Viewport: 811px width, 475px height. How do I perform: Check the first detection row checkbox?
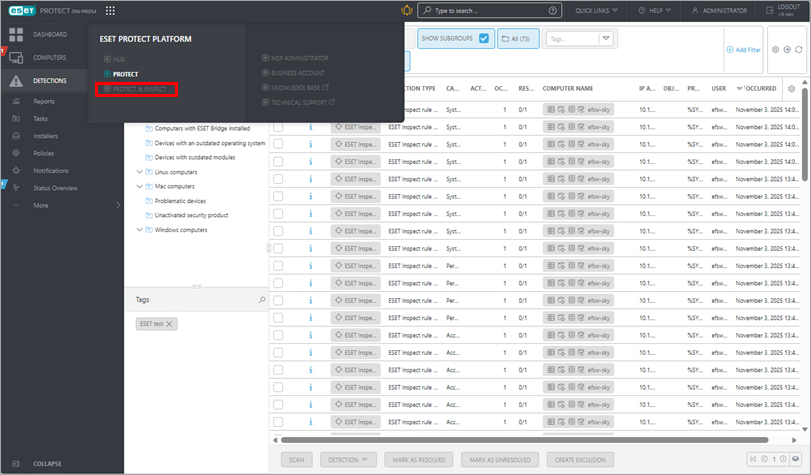pos(278,109)
